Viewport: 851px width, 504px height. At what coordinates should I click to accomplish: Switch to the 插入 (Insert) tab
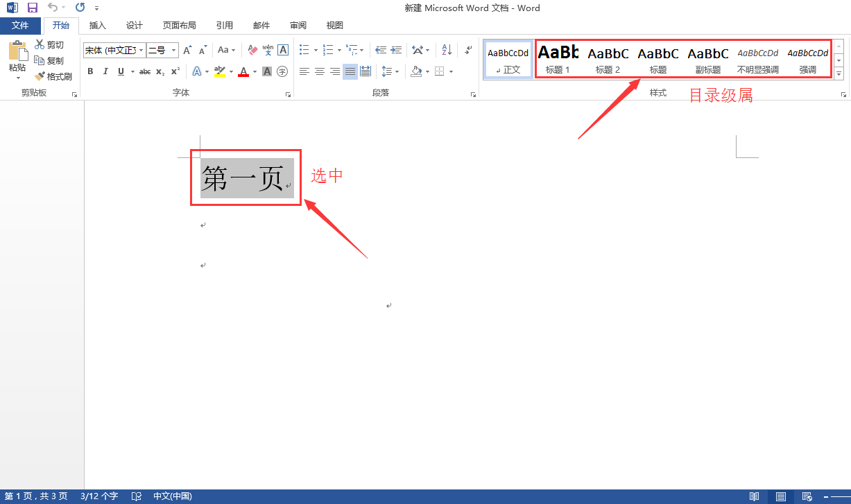click(x=98, y=26)
